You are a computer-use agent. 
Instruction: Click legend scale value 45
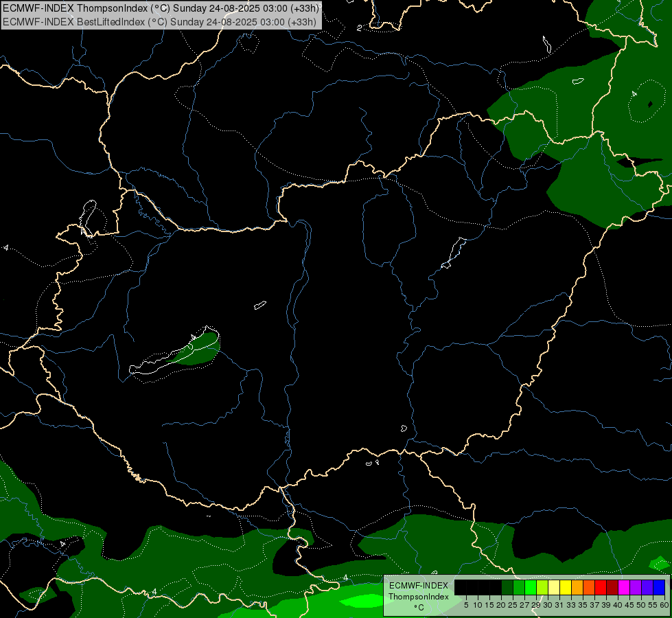[629, 605]
